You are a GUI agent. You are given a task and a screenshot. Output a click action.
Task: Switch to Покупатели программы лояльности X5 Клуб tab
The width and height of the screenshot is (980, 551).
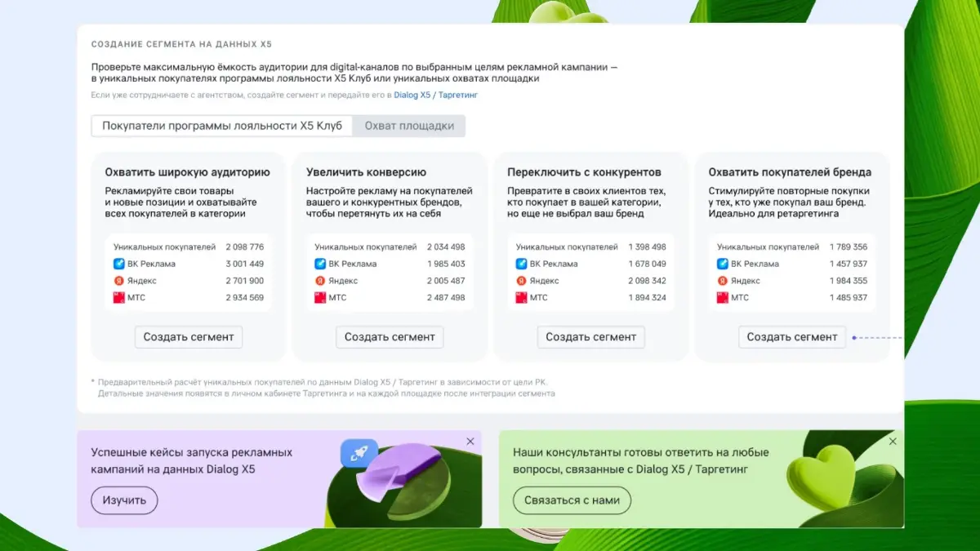pyautogui.click(x=222, y=126)
